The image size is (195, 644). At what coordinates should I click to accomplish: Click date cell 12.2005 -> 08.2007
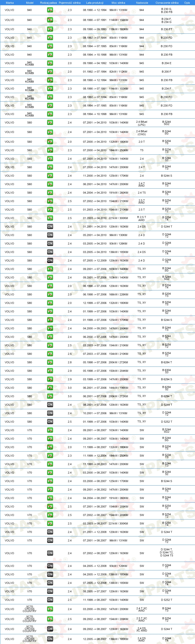(95, 639)
